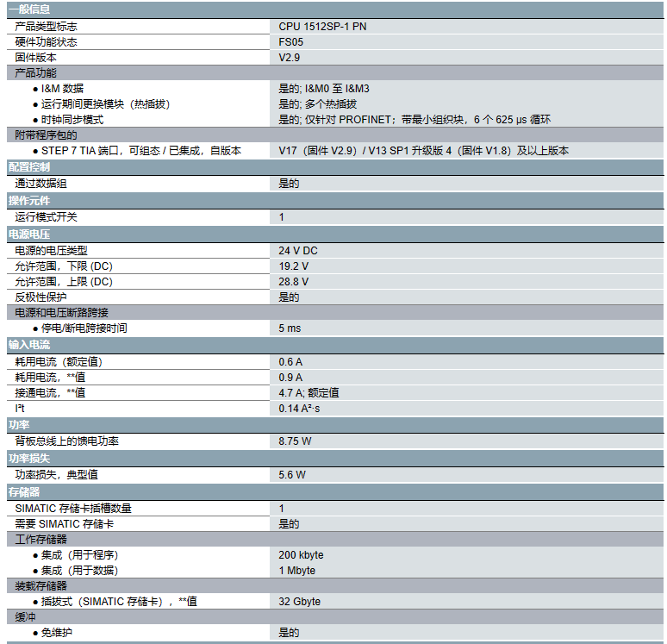This screenshot has height=644, width=667.
Task: Select the PROFINET 625 µs cycle value text
Action: [x=415, y=120]
